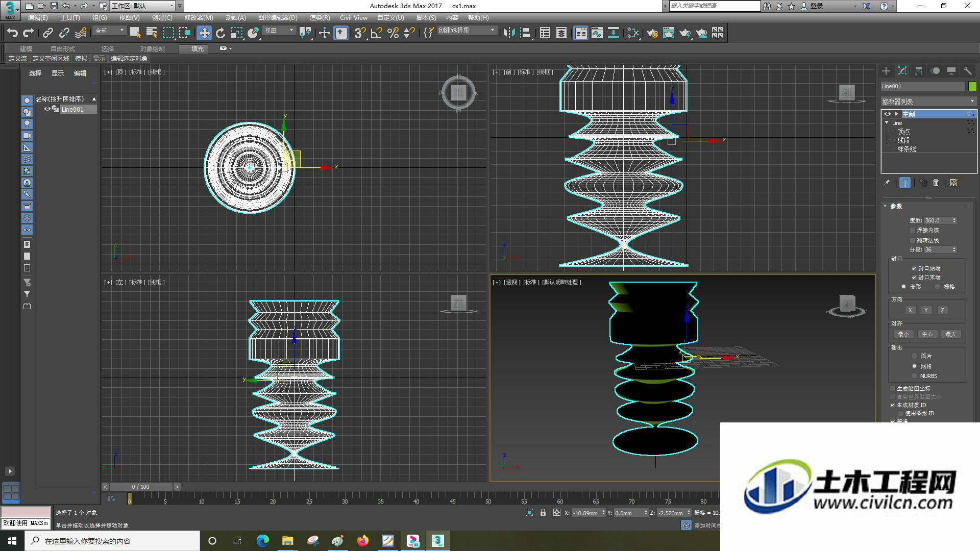
Task: Open the Create command panel tab
Action: click(886, 71)
